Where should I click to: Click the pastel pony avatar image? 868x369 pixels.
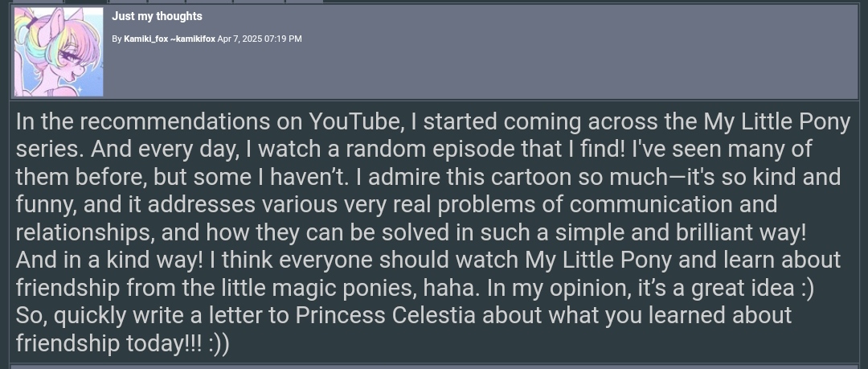click(x=58, y=51)
